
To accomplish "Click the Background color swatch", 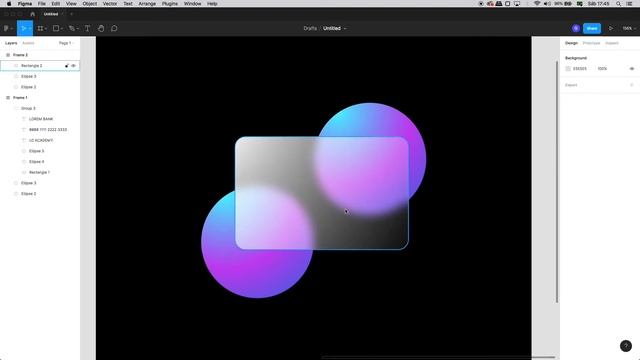I will pyautogui.click(x=568, y=69).
